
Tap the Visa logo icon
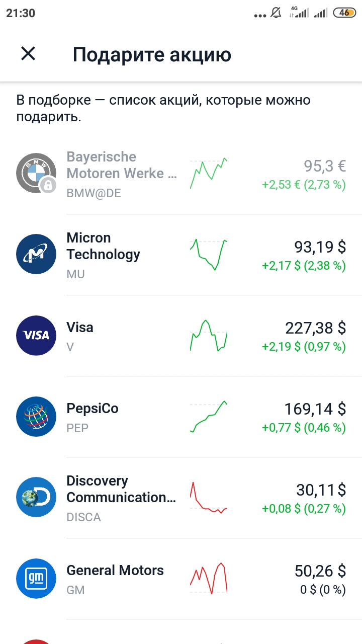coord(36,335)
